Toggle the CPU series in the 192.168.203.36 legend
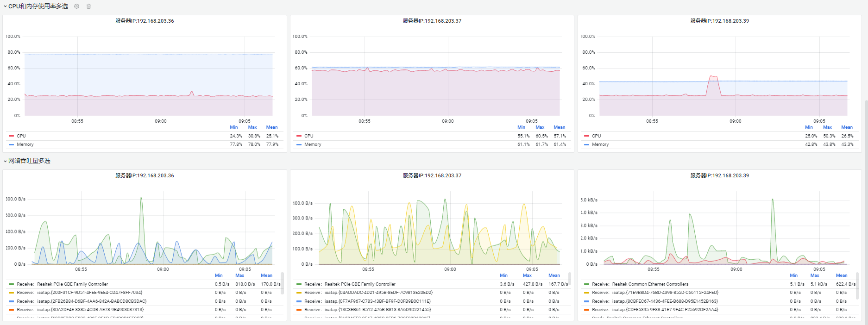This screenshot has width=868, height=325. point(21,136)
